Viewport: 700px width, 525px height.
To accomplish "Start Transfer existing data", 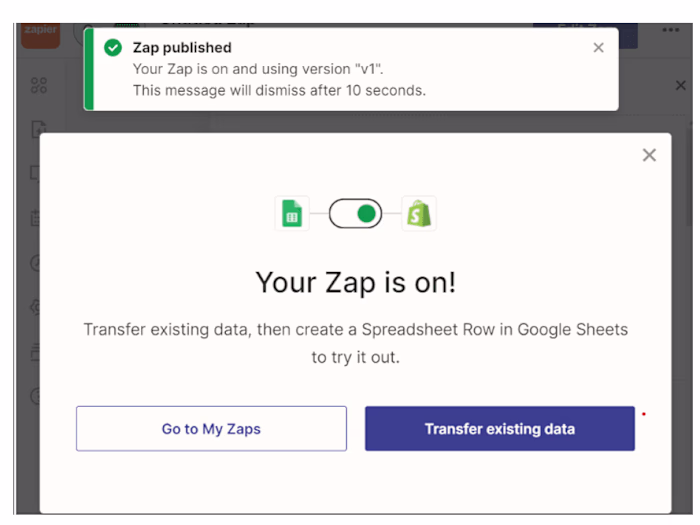I will (499, 428).
